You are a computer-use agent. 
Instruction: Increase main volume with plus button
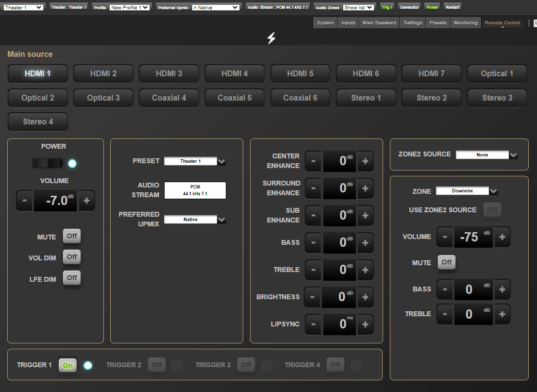coord(86,201)
